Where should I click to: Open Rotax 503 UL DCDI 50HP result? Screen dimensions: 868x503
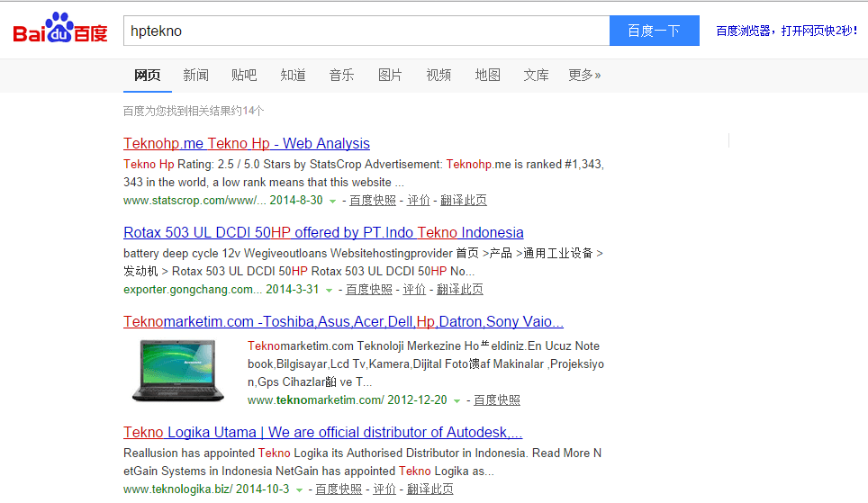323,232
